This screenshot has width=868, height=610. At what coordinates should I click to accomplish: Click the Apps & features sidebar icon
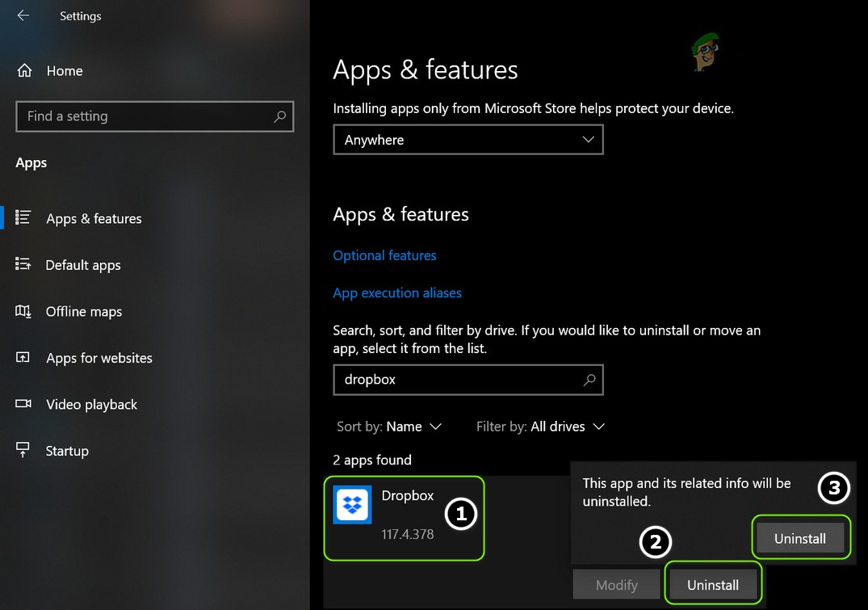(x=23, y=217)
